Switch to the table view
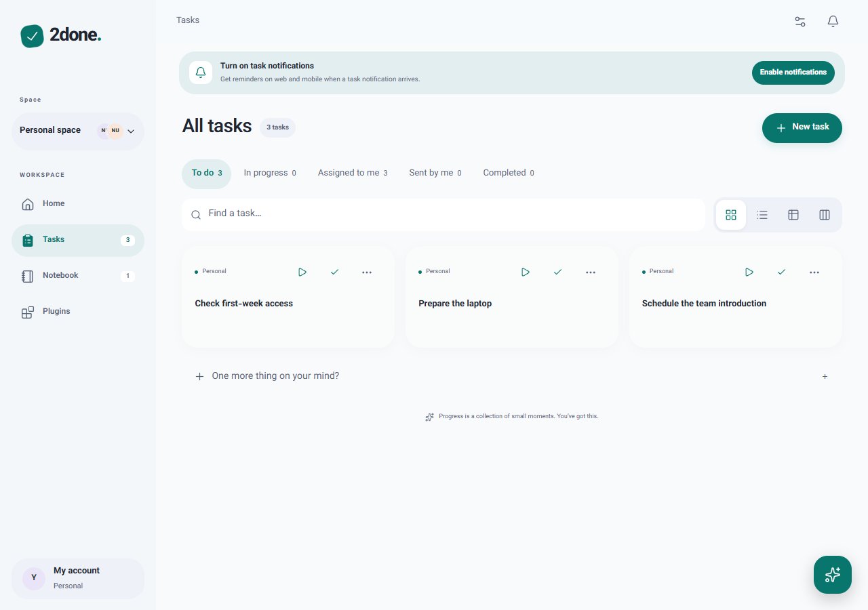This screenshot has width=868, height=610. (793, 215)
